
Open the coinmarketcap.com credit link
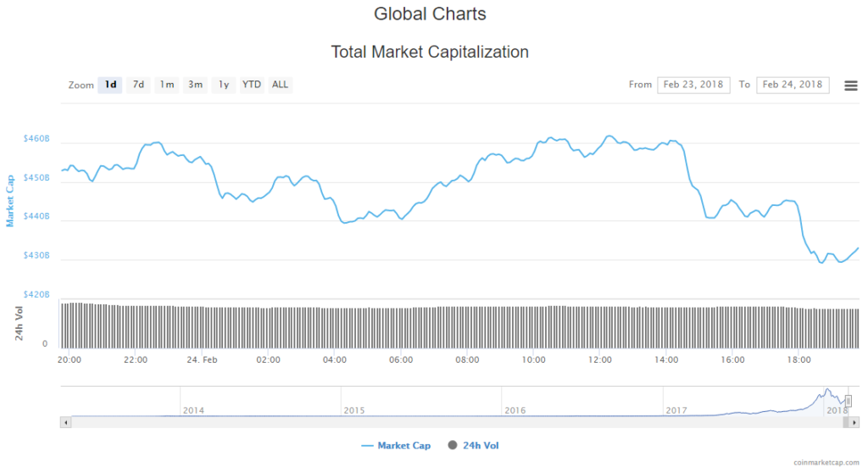point(827,462)
